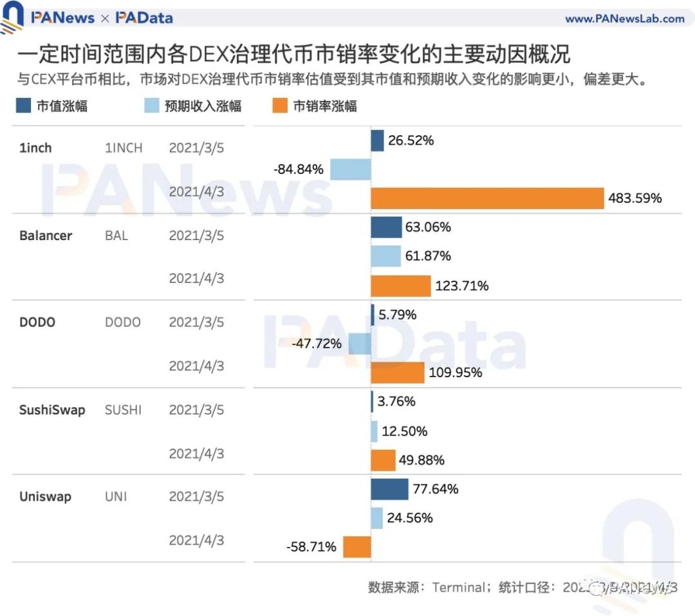Select the 1INCH ticker label
This screenshot has height=616, width=695.
coord(124,148)
